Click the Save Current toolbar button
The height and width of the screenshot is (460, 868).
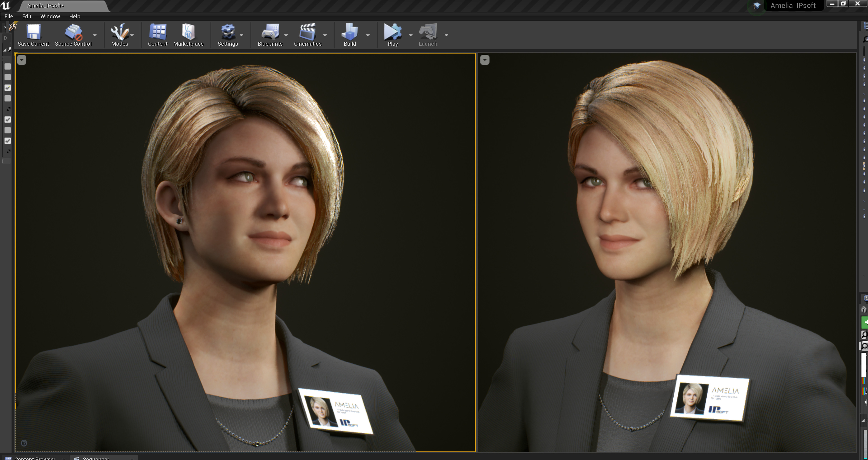click(33, 35)
